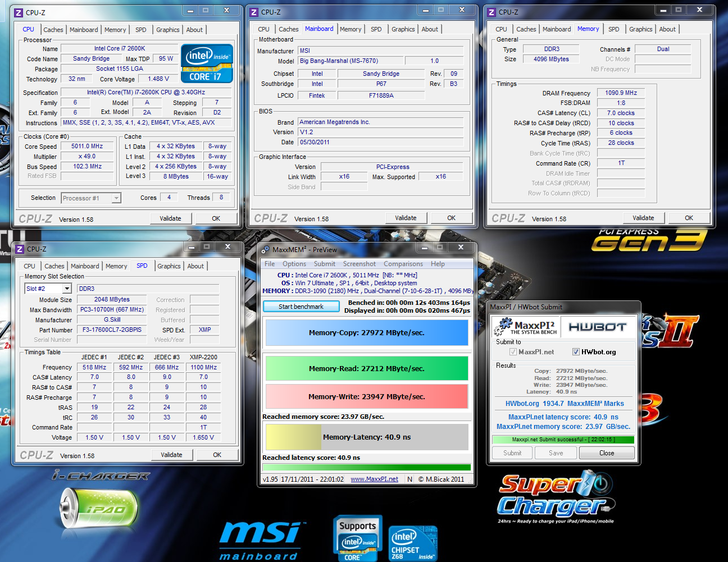Minimize the MaxxMEM² PreView window
This screenshot has height=562, width=728.
425,247
